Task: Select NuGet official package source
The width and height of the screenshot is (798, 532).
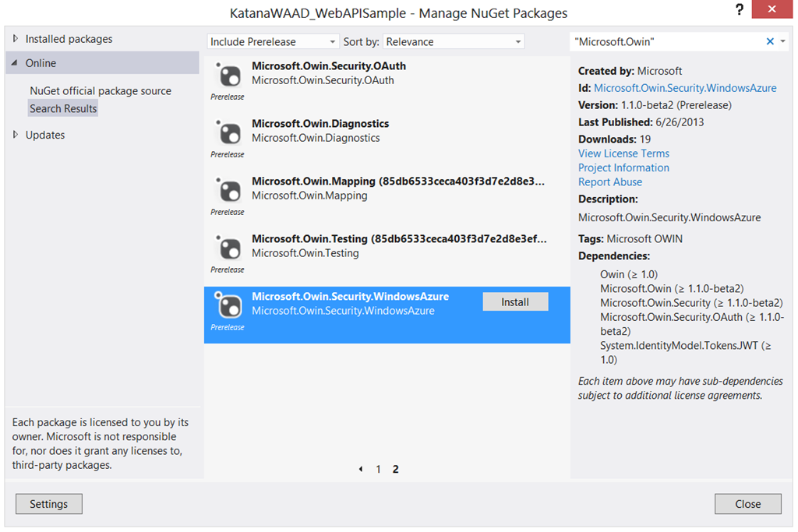Action: coord(101,91)
